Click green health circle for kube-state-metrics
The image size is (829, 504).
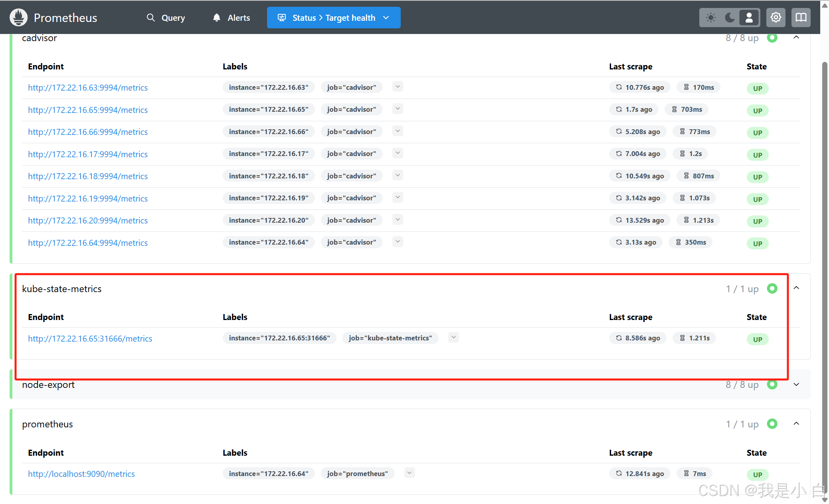[772, 289]
